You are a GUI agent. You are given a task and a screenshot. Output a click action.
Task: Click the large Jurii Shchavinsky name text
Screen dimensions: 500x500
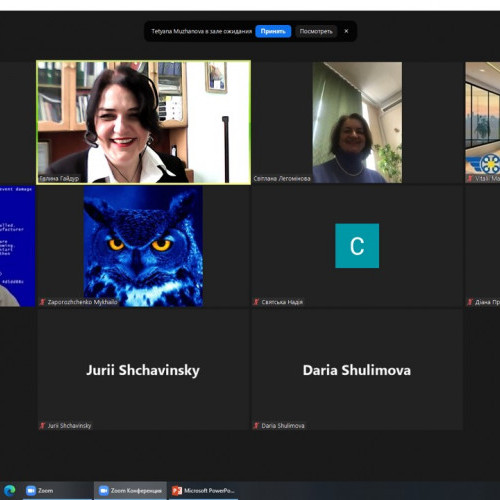[x=143, y=370]
